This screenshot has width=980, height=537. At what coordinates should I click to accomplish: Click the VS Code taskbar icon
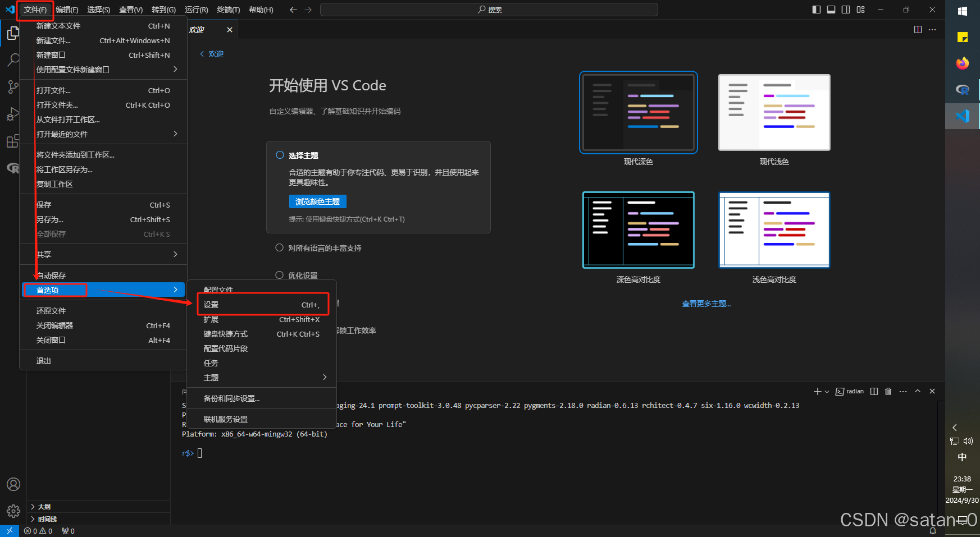point(963,116)
